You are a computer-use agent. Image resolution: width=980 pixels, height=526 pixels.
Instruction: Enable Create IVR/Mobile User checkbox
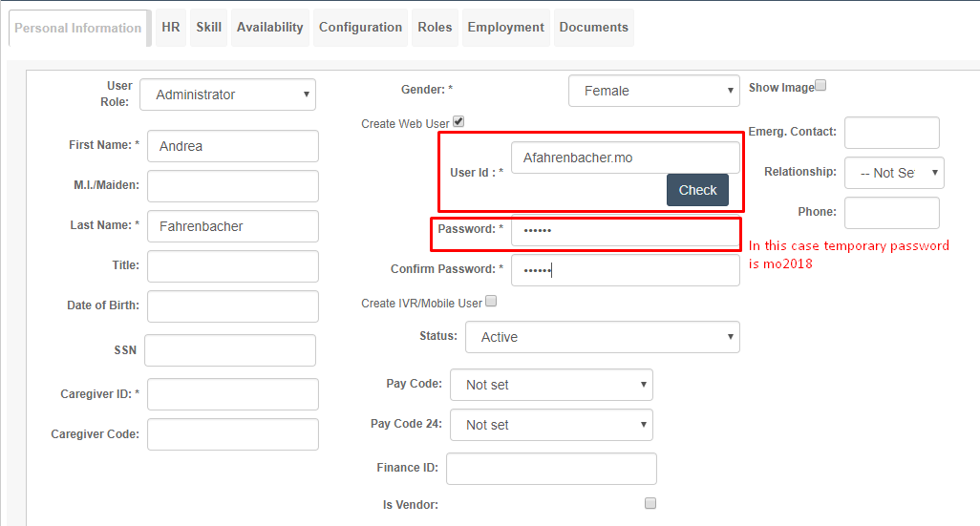(x=491, y=301)
